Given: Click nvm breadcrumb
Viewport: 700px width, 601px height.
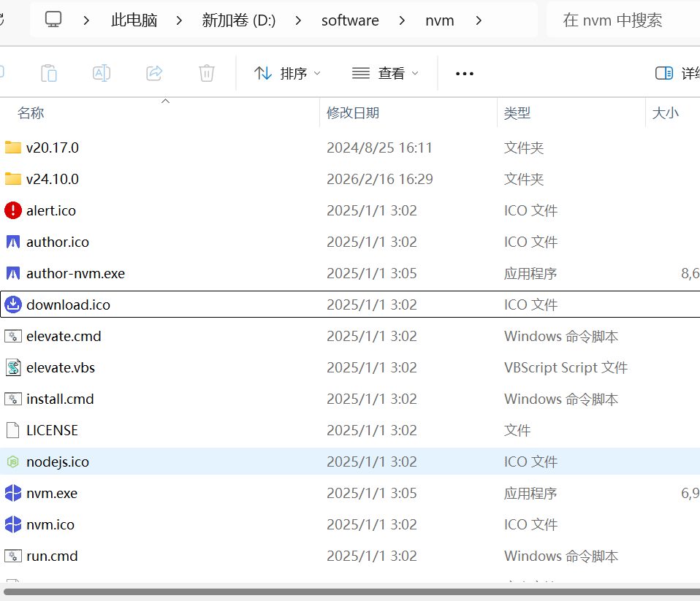Looking at the screenshot, I should click(440, 20).
